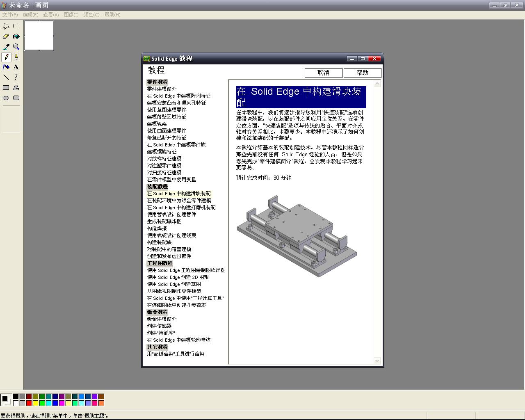Click the 帮助 button in the tutorial dialog
525x420 pixels.
(363, 73)
